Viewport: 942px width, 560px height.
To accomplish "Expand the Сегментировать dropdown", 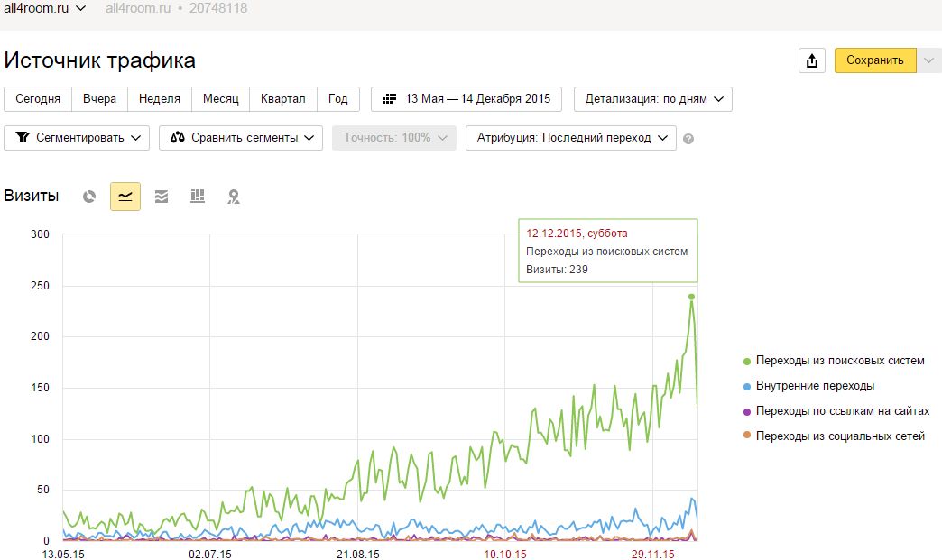I will click(78, 138).
